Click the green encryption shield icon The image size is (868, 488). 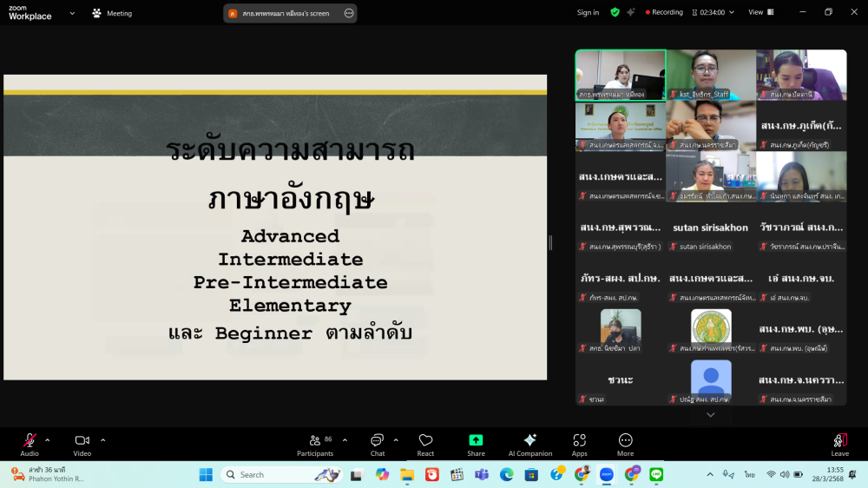[x=615, y=12]
